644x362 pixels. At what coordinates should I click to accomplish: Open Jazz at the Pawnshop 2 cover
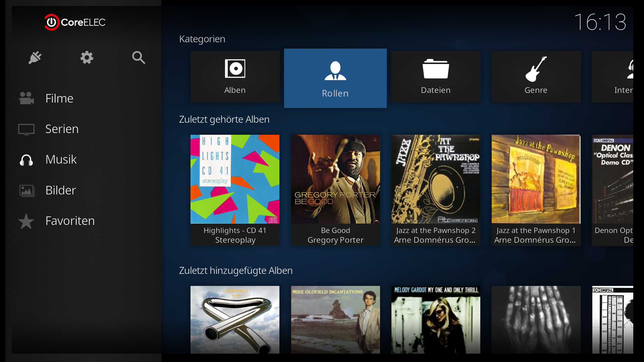(436, 179)
